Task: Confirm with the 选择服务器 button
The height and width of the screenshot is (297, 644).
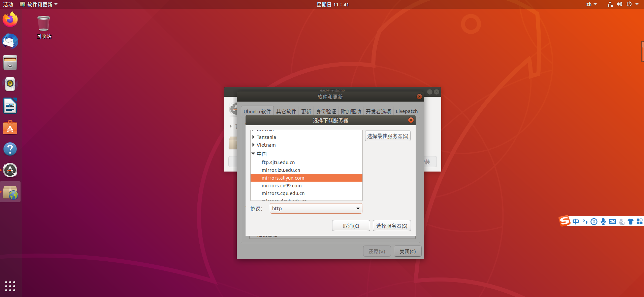Action: coord(392,226)
